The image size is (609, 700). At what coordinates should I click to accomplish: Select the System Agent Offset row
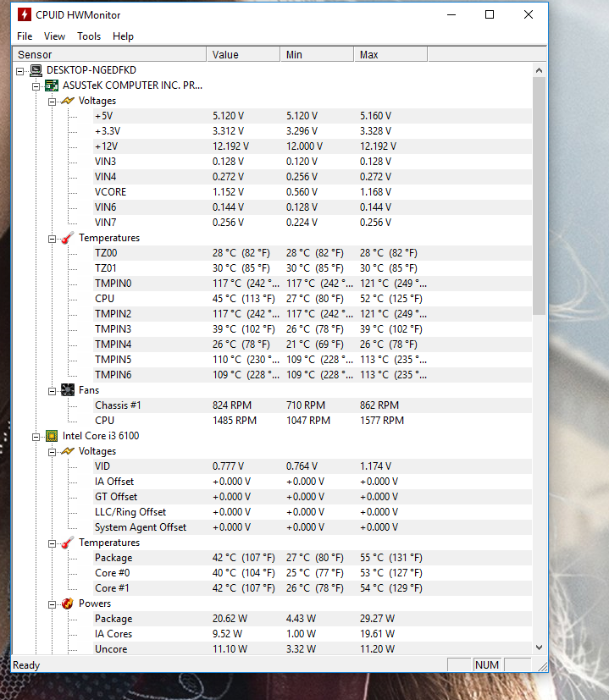click(313, 526)
